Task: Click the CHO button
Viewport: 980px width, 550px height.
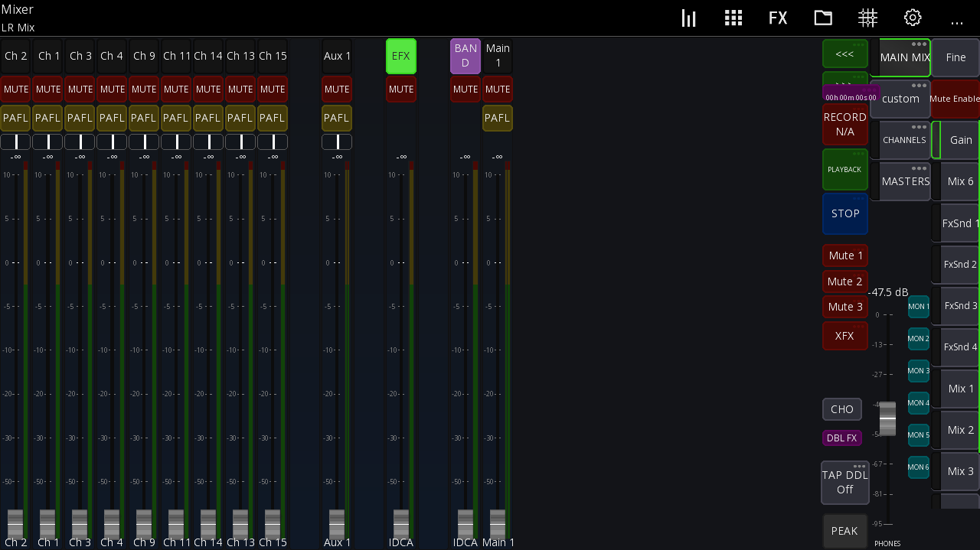Action: click(842, 409)
